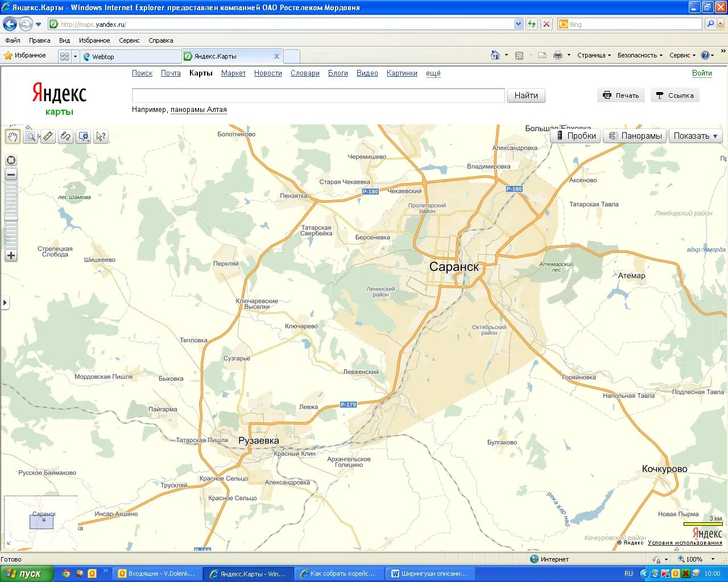Open the Вид menu
This screenshot has width=728, height=582.
(64, 40)
